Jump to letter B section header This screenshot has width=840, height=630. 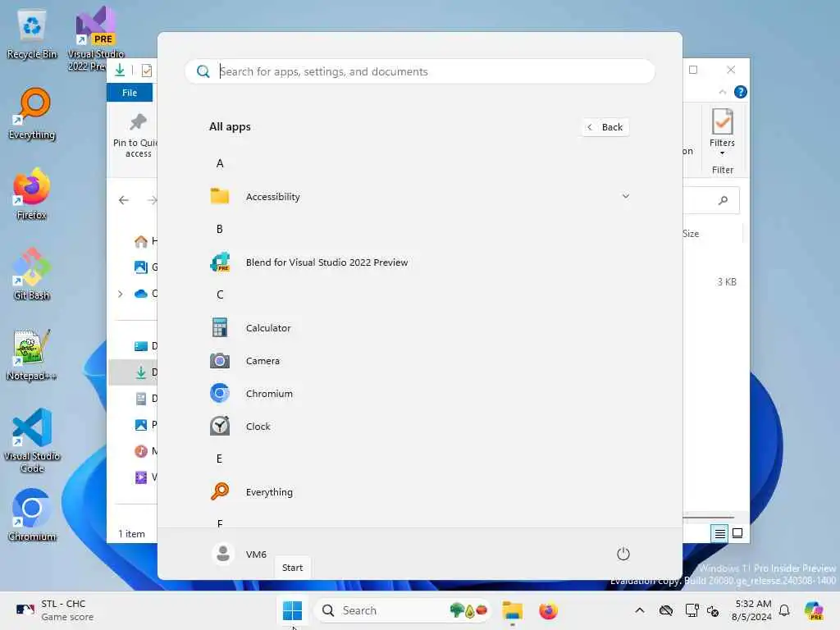[x=220, y=230]
